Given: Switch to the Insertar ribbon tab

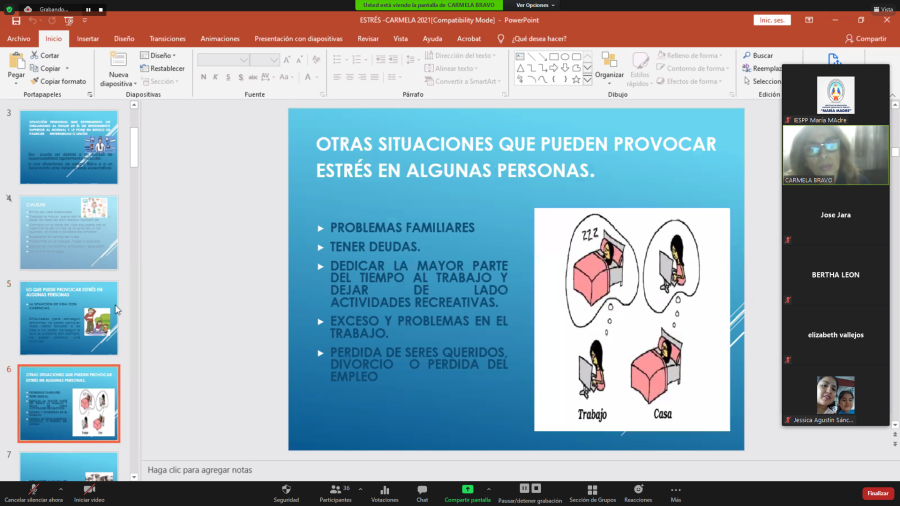Looking at the screenshot, I should point(88,38).
